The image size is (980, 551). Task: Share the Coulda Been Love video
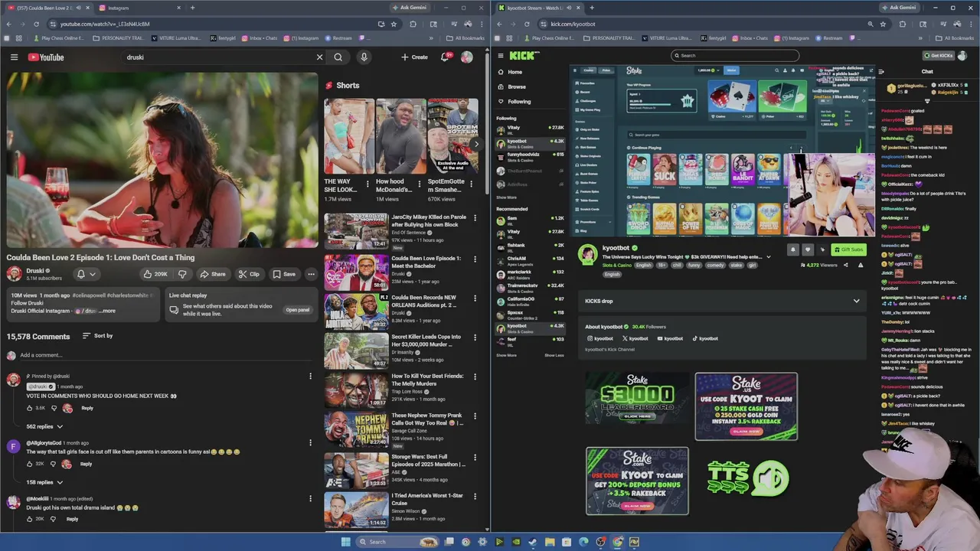tap(213, 274)
